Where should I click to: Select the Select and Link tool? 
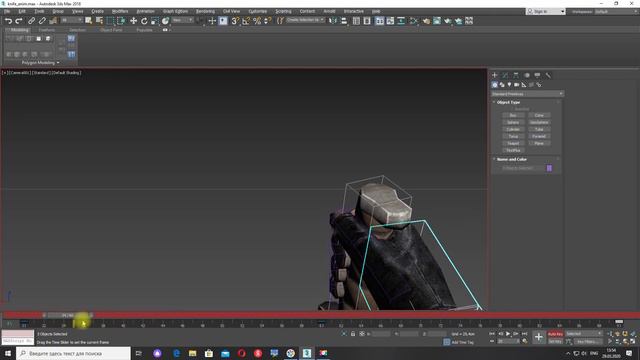click(31, 20)
